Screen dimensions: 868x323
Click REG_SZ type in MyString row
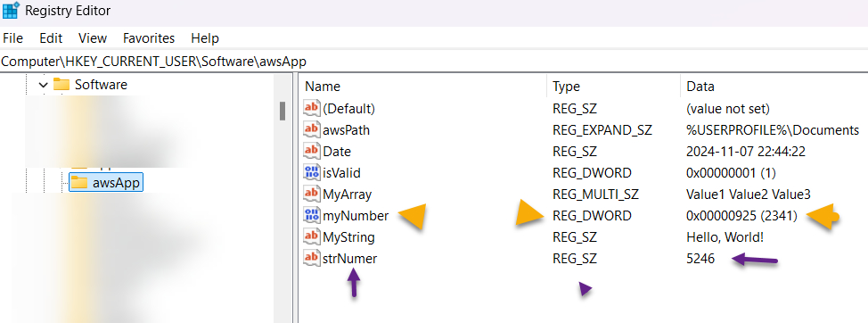pyautogui.click(x=575, y=237)
